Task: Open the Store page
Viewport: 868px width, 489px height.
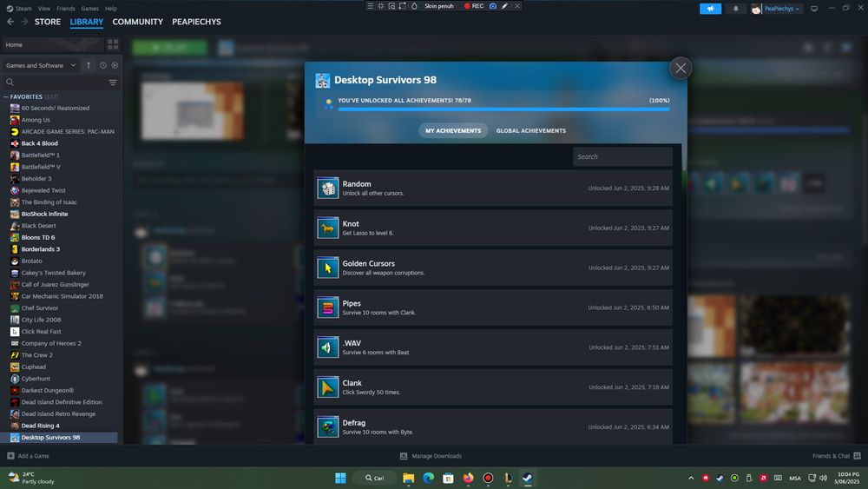Action: (x=48, y=22)
